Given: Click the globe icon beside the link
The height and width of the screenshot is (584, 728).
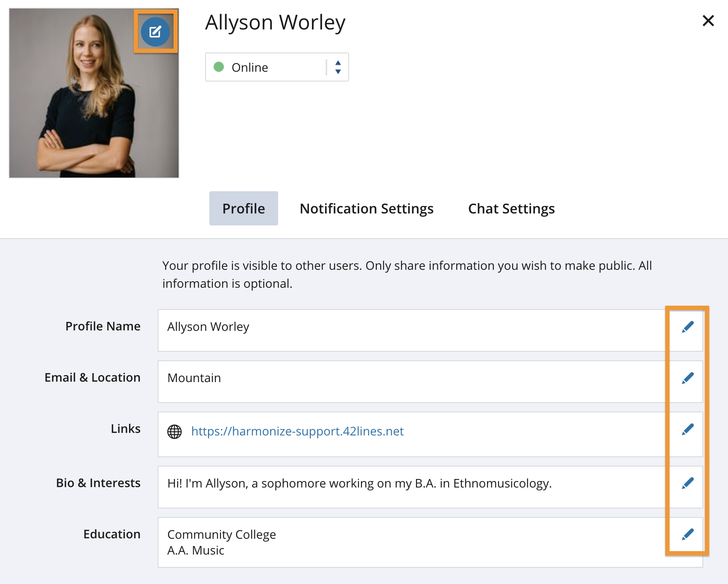Looking at the screenshot, I should click(x=175, y=432).
